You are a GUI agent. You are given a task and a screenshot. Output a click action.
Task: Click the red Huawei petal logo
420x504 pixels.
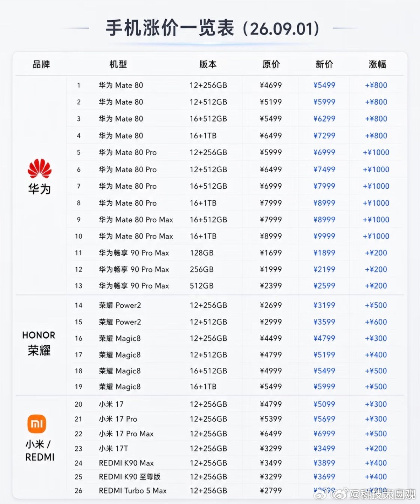pos(40,168)
